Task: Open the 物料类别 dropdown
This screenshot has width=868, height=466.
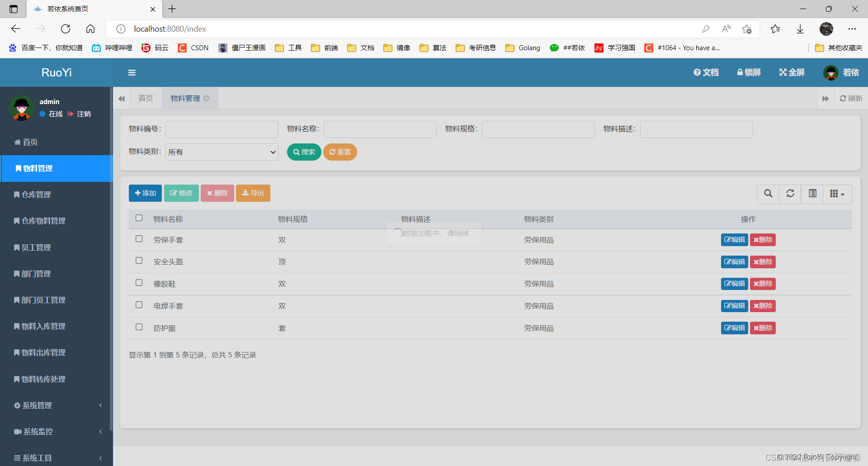Action: tap(222, 152)
